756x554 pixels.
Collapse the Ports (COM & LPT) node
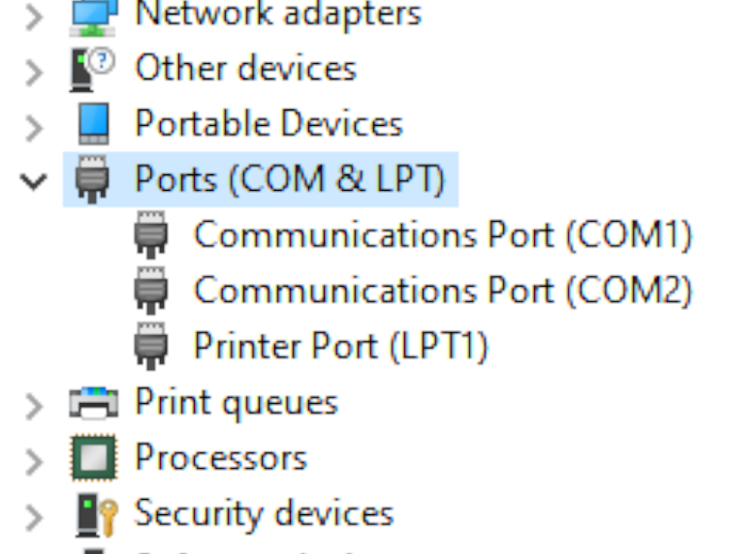33,181
